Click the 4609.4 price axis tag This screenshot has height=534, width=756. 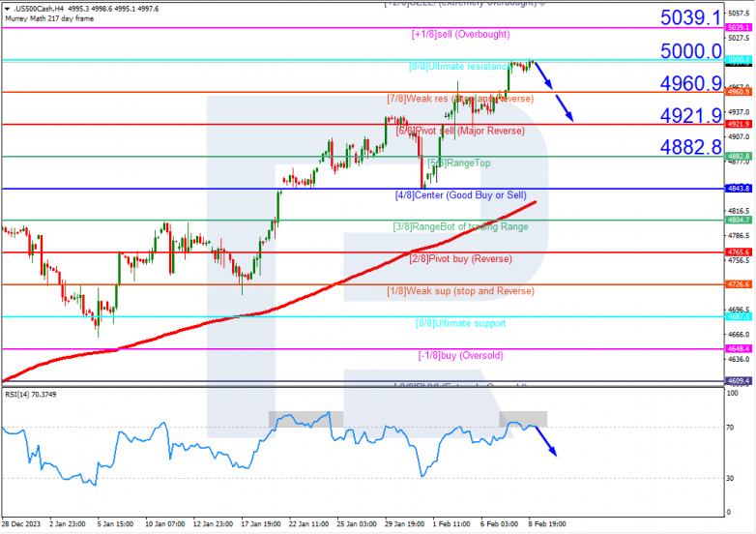[x=739, y=381]
